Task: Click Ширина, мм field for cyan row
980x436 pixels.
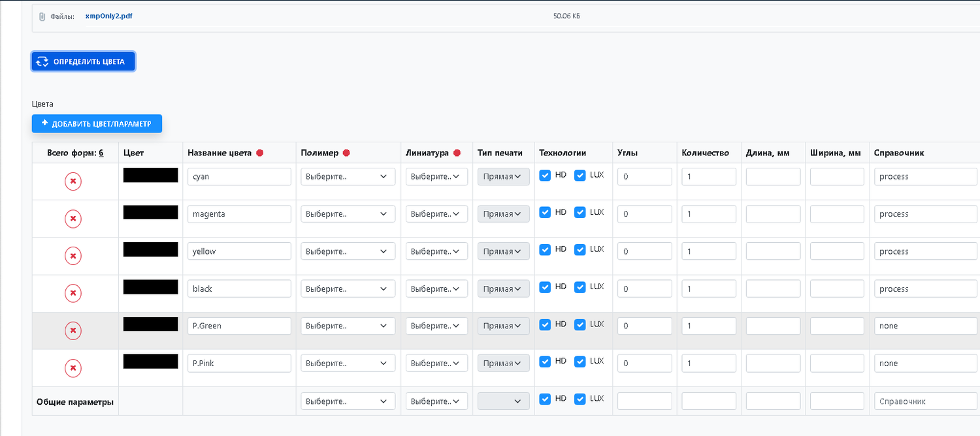Action: pyautogui.click(x=837, y=177)
